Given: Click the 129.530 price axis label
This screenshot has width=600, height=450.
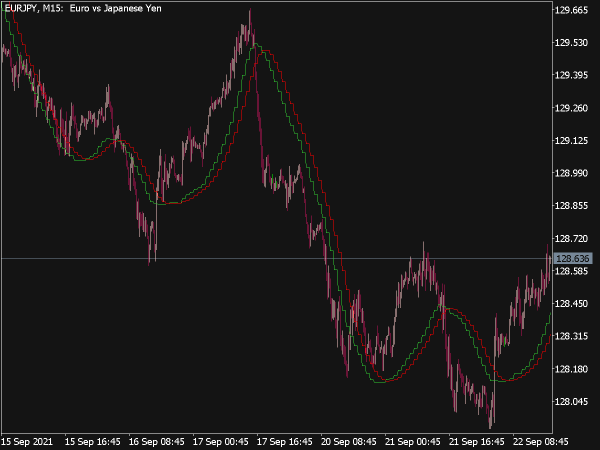Looking at the screenshot, I should (x=571, y=42).
